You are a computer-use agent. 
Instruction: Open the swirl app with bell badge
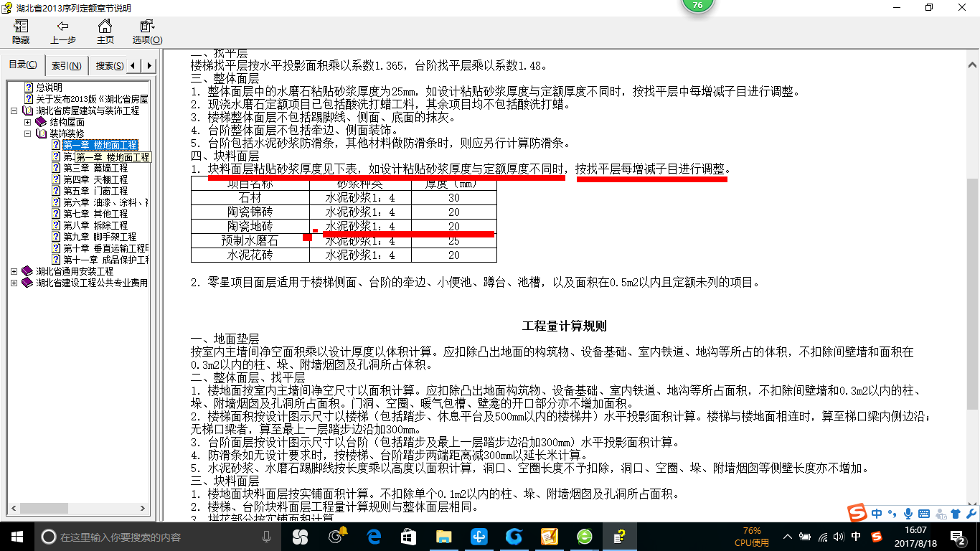tap(336, 536)
